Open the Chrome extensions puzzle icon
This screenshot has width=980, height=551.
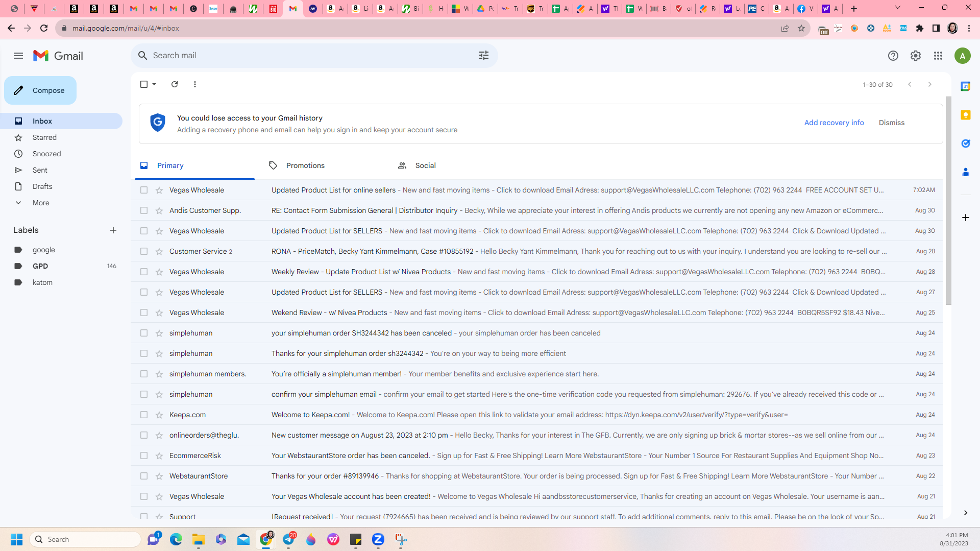click(920, 28)
